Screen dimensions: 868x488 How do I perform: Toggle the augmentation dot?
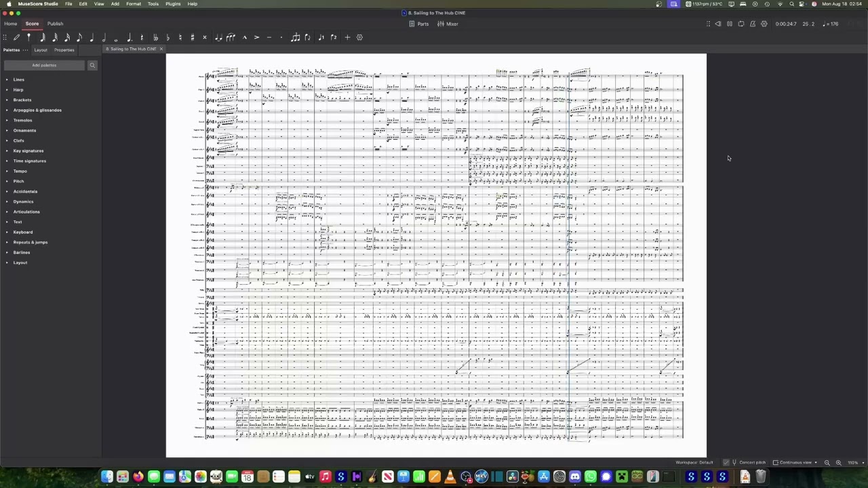[129, 37]
